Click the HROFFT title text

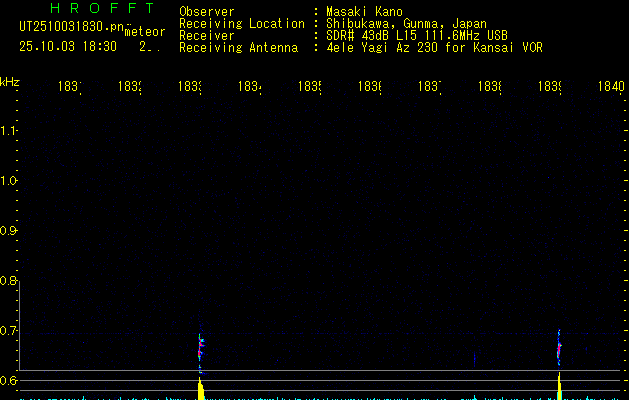coord(102,9)
